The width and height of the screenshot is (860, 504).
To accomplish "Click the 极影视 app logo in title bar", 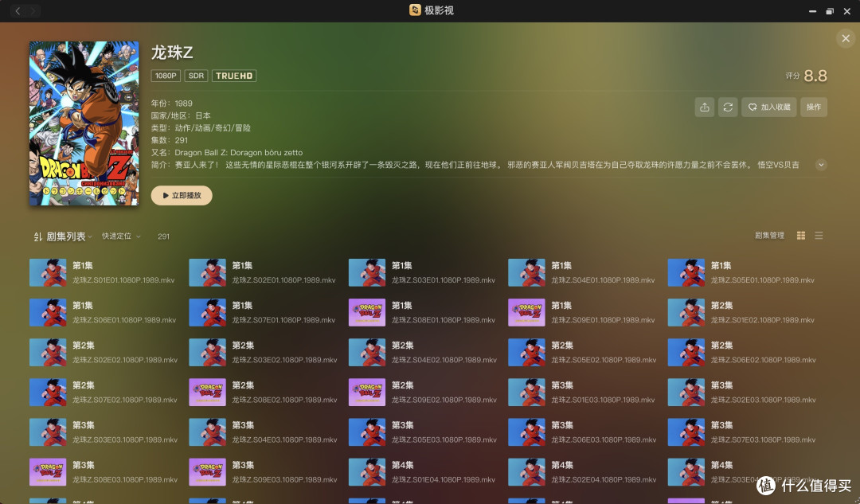I will (x=415, y=10).
